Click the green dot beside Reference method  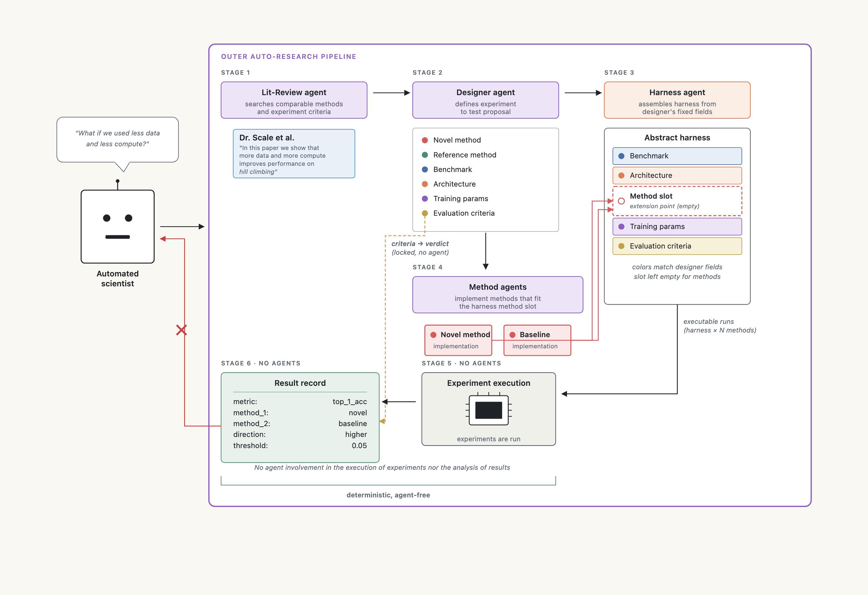click(425, 155)
